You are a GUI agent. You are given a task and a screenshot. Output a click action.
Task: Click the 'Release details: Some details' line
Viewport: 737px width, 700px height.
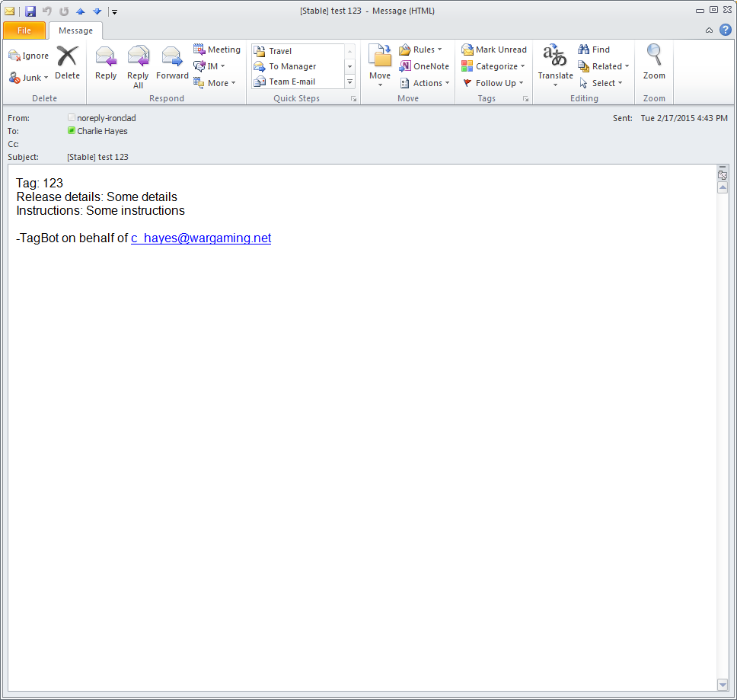click(x=97, y=197)
